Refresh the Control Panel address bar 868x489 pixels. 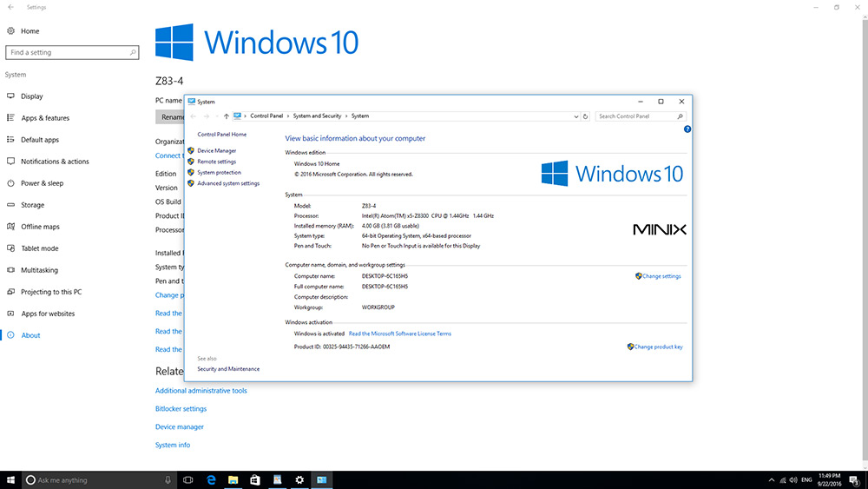point(585,116)
